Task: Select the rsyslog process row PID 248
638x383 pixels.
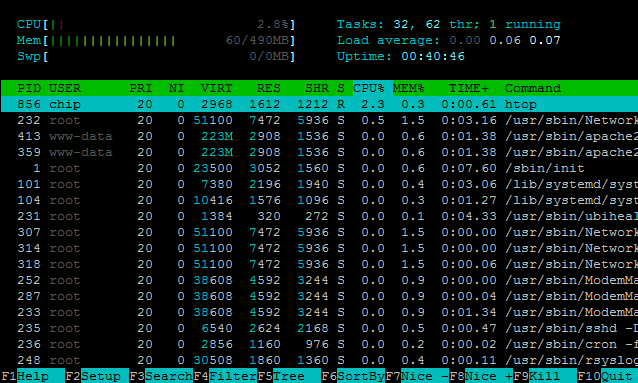Action: coord(319,361)
